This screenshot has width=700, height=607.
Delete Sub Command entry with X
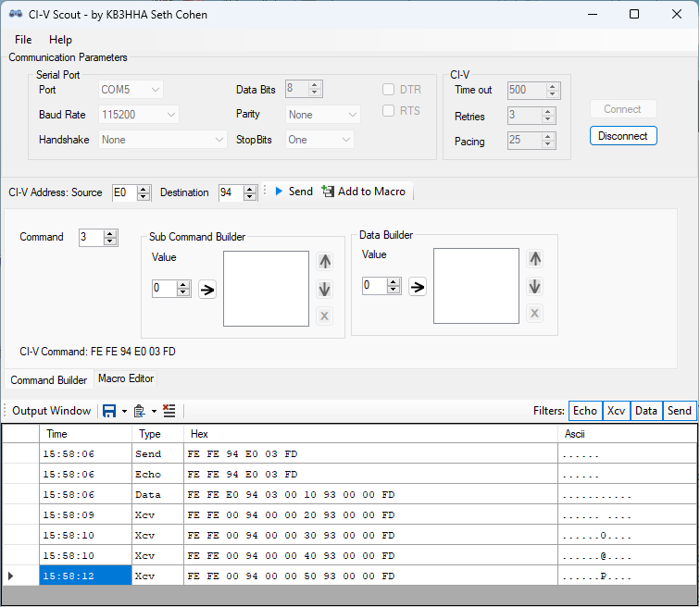[325, 316]
